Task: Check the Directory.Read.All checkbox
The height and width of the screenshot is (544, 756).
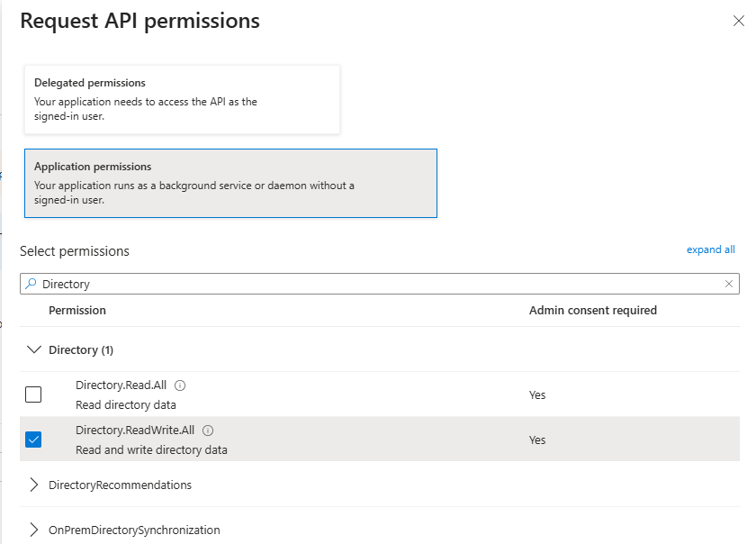Action: pyautogui.click(x=33, y=394)
